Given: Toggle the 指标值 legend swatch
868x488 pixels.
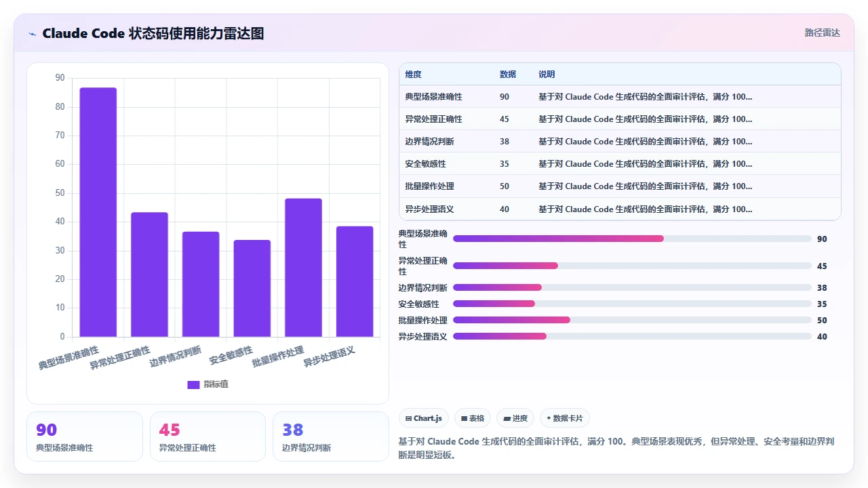Looking at the screenshot, I should [x=193, y=384].
